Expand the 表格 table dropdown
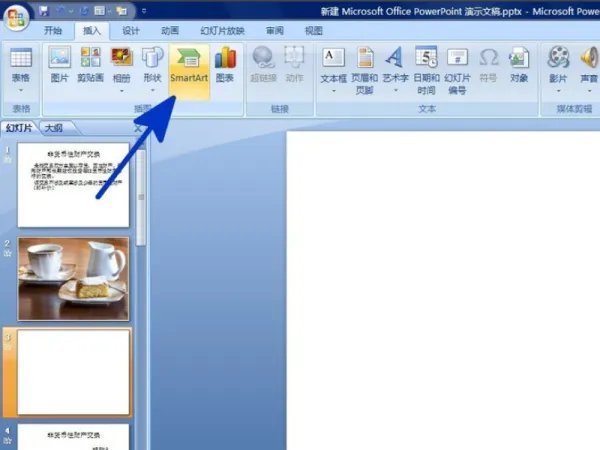600x450 pixels. [x=20, y=89]
